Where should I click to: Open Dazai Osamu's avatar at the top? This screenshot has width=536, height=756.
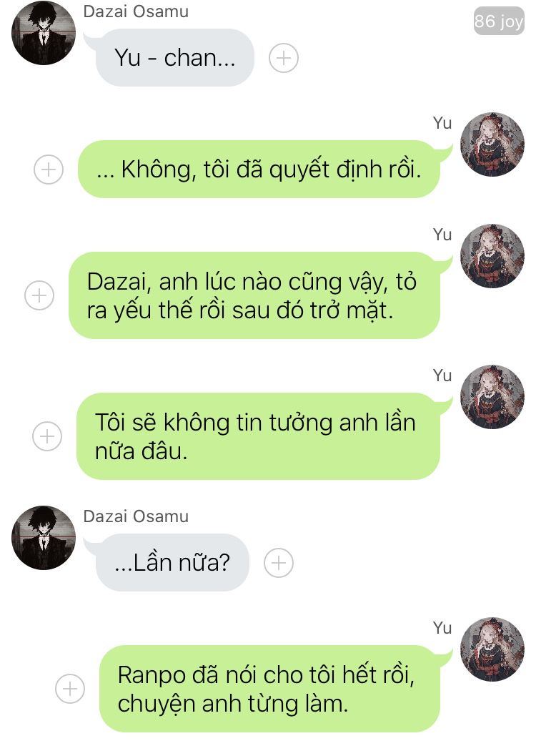coord(44,33)
